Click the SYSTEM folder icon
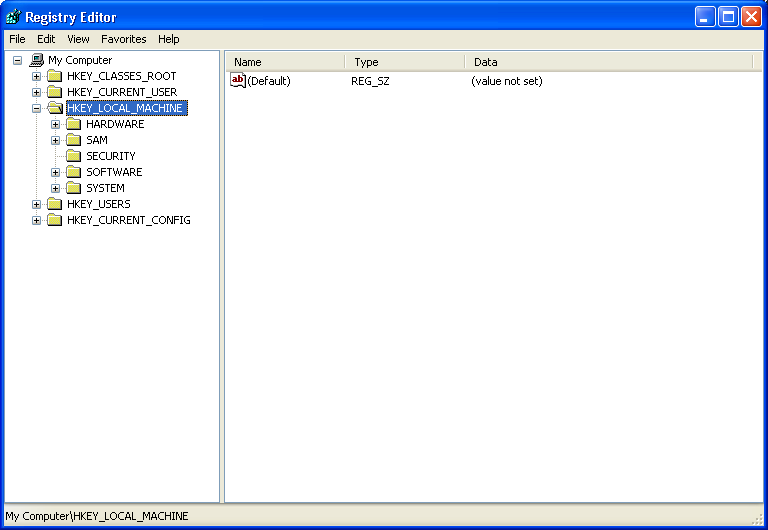 pos(73,188)
